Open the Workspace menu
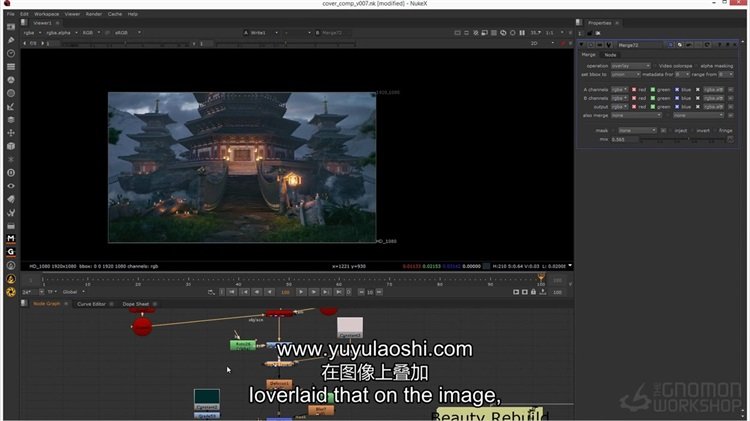This screenshot has width=750, height=421. 46,14
